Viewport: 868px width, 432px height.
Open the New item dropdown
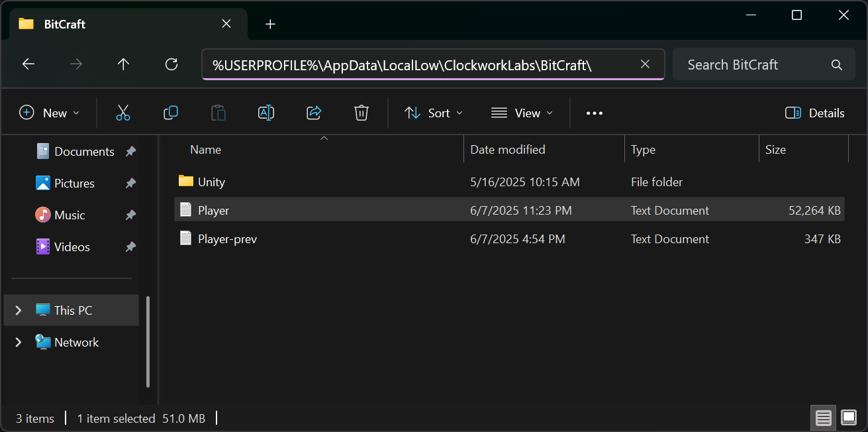(x=50, y=113)
